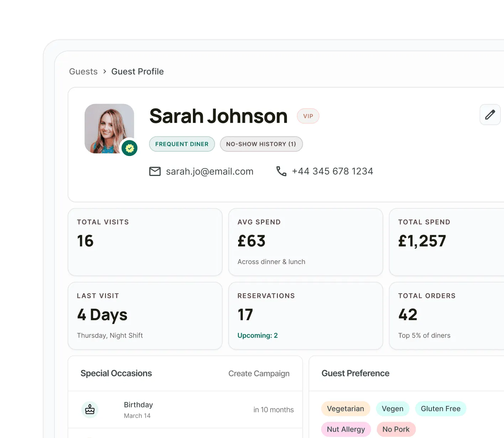Viewport: 504px width, 438px height.
Task: Click phone number +44 345 678 1234
Action: coord(332,171)
